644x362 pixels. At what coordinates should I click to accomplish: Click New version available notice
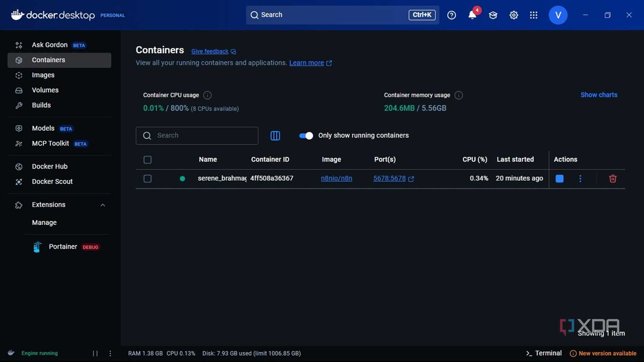click(x=603, y=353)
